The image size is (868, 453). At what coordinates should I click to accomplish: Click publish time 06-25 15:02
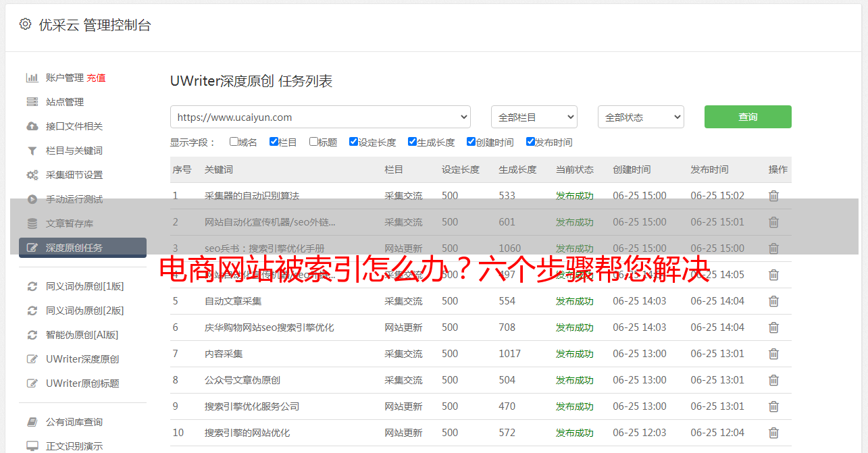pos(717,196)
